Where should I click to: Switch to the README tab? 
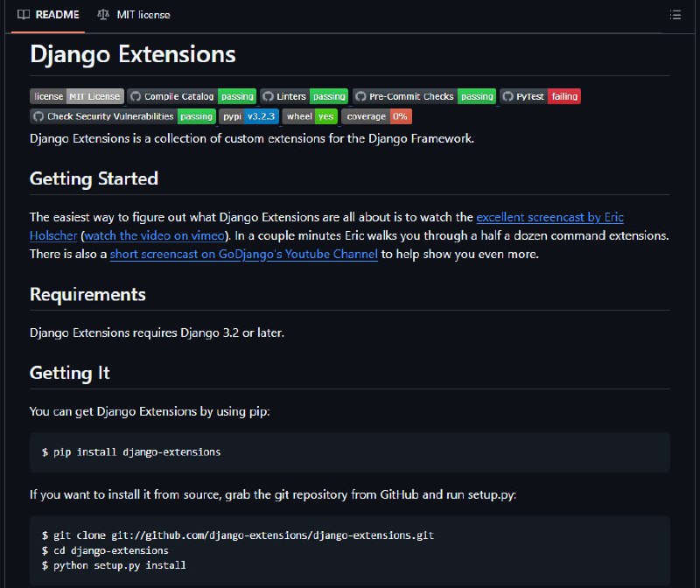48,15
